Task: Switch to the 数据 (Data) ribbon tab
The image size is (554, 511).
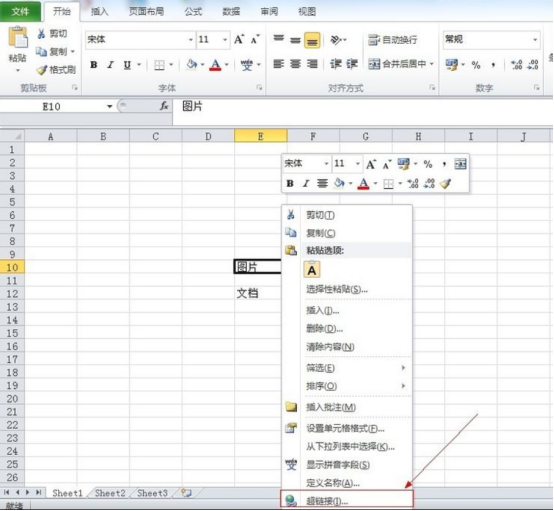Action: [x=231, y=12]
